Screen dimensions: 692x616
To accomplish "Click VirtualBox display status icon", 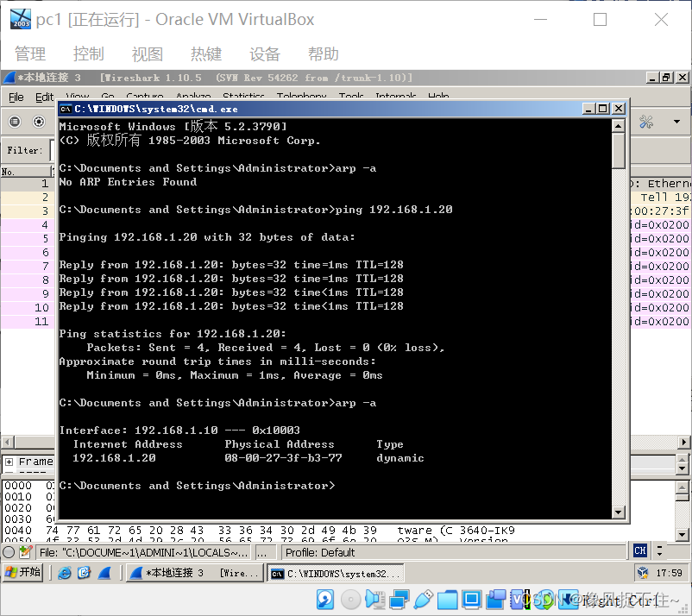I will click(x=472, y=600).
